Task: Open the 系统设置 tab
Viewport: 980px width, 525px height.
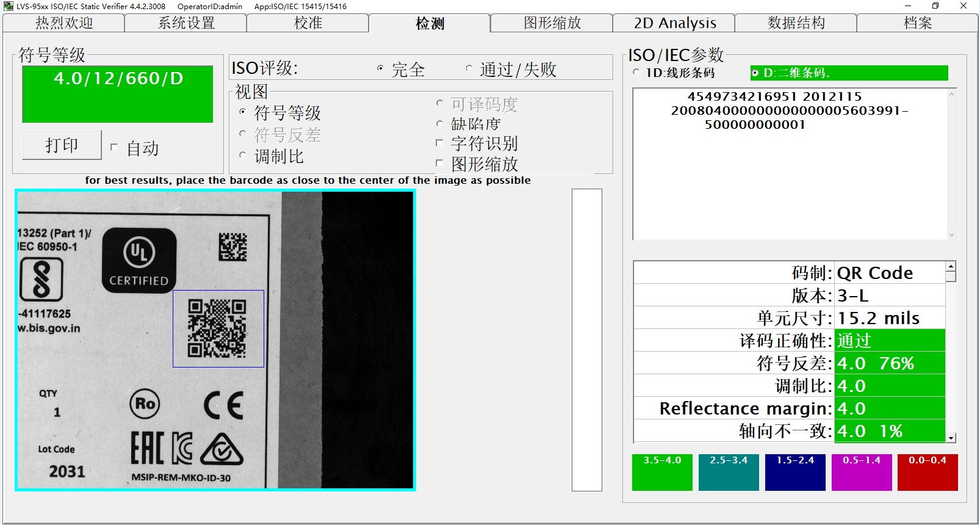Action: tap(186, 23)
